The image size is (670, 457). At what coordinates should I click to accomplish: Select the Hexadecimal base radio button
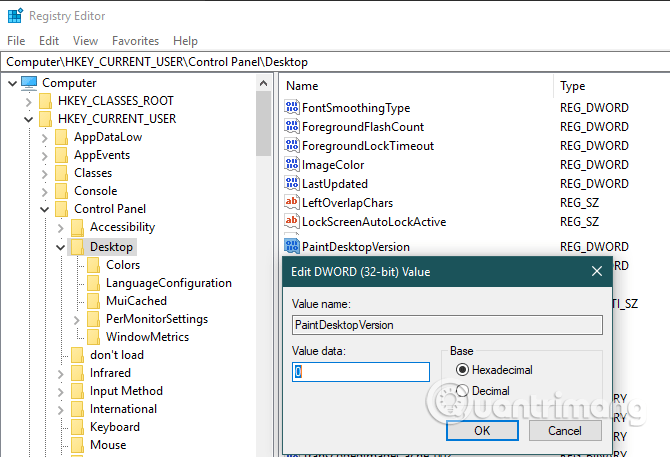[462, 370]
